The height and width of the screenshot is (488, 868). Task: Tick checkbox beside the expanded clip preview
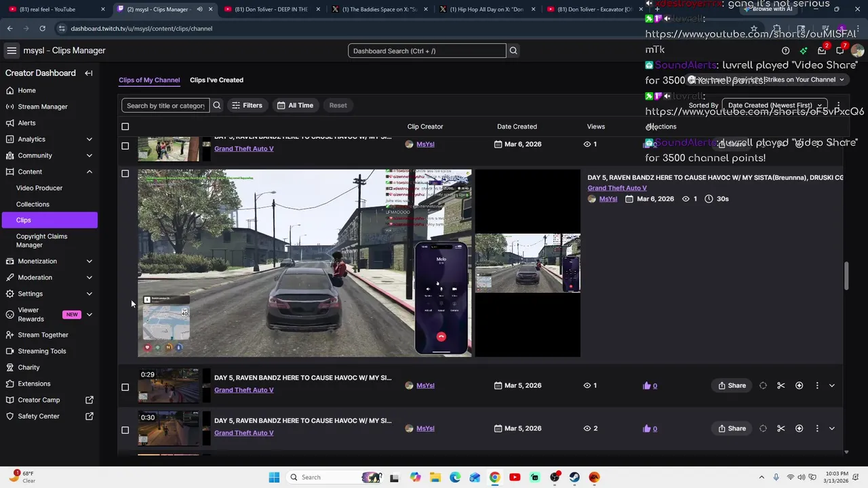click(125, 174)
